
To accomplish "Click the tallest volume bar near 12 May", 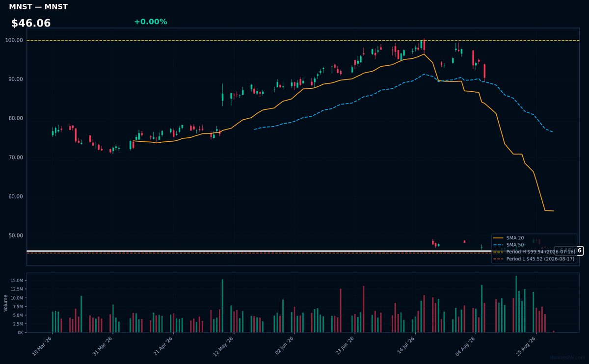I will tap(222, 306).
